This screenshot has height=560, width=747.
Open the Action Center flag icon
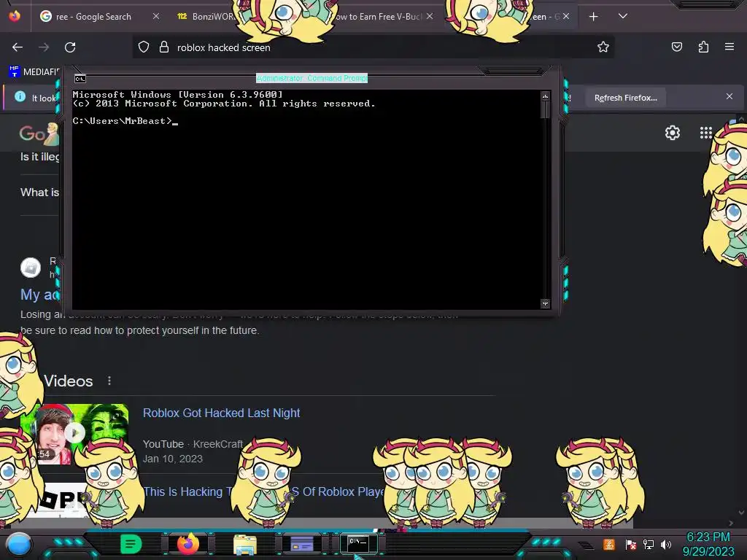630,544
